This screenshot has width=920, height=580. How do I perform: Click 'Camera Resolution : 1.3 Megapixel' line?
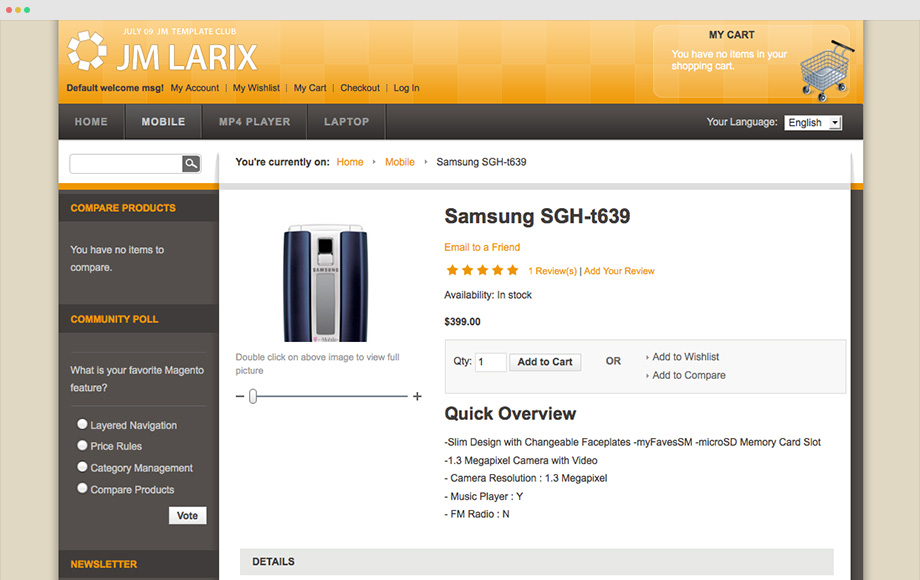(x=526, y=479)
